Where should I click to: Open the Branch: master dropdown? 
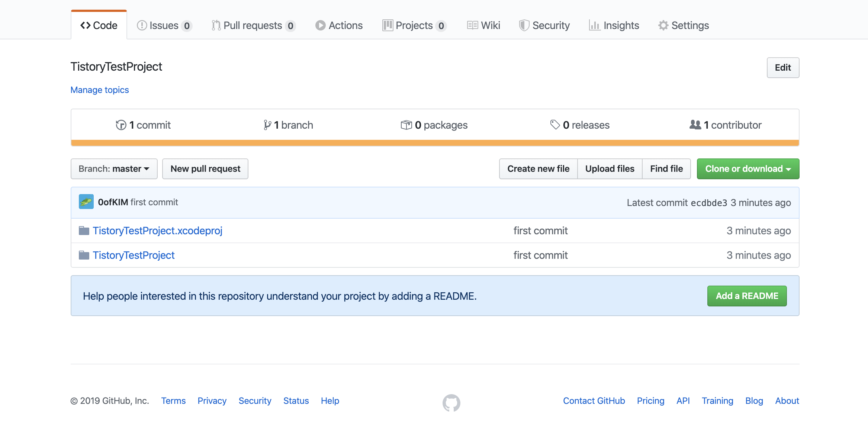click(x=114, y=169)
